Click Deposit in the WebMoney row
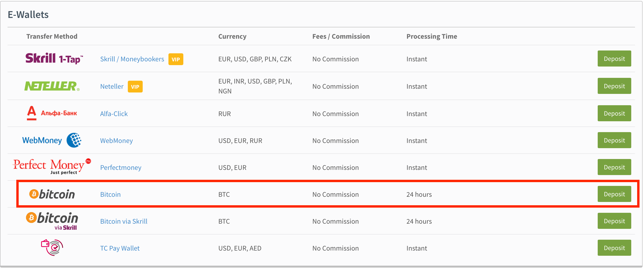Viewport: 644px width, 268px height. 614,140
